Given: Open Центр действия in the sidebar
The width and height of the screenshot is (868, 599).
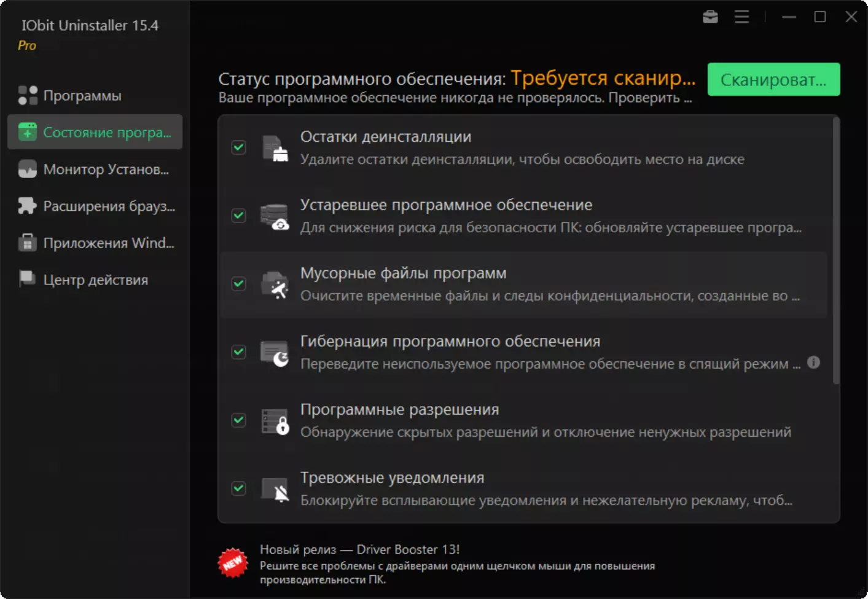Looking at the screenshot, I should pyautogui.click(x=95, y=280).
